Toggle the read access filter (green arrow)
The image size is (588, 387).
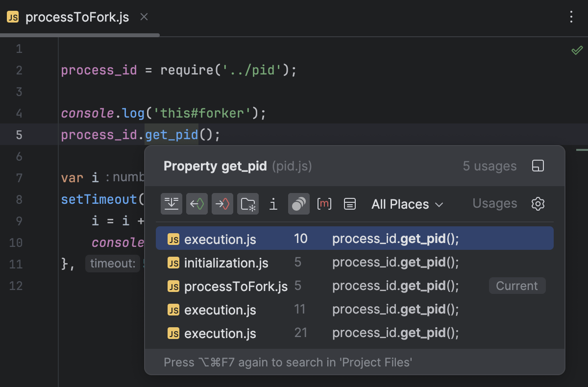pyautogui.click(x=197, y=204)
